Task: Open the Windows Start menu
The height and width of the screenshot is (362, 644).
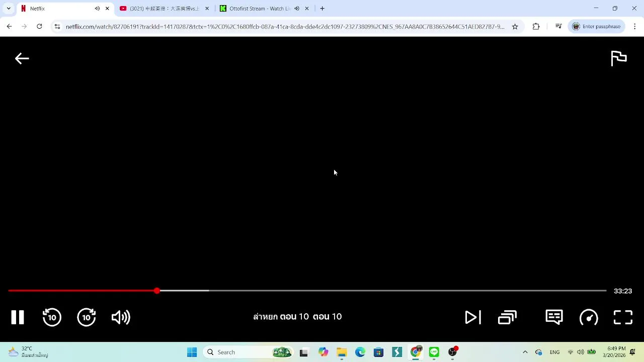Action: click(192, 352)
